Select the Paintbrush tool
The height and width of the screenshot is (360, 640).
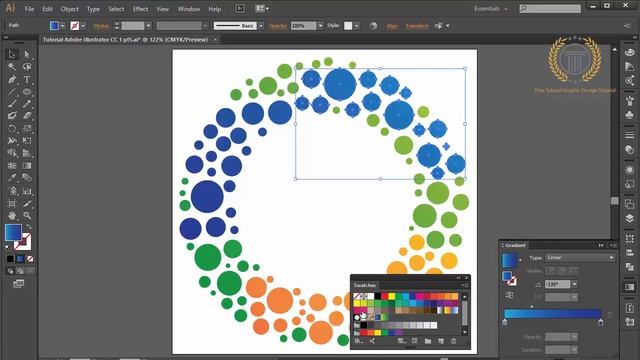(11, 104)
